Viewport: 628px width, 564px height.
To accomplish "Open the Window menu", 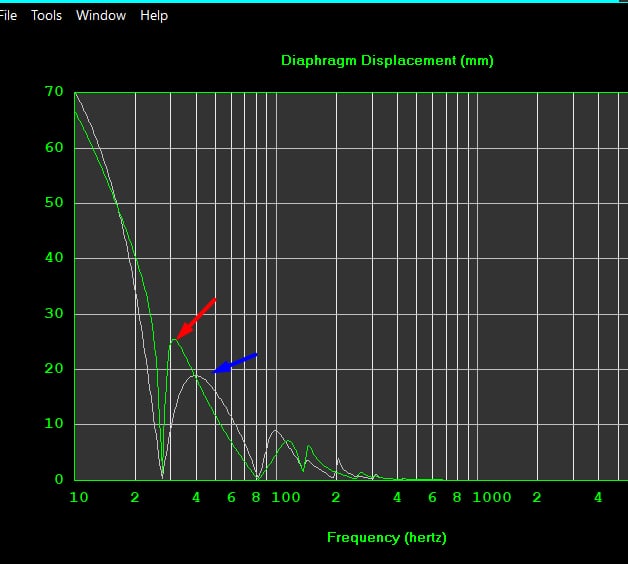I will pyautogui.click(x=101, y=16).
